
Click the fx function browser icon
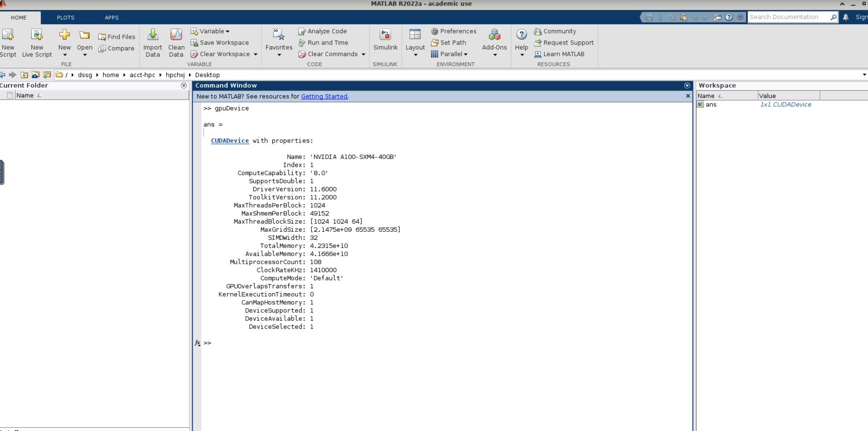point(197,343)
